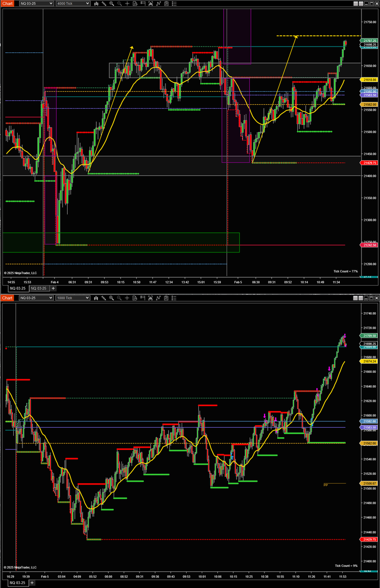The width and height of the screenshot is (380, 588).
Task: Open Data Series icon in the 4000 Tick chart
Action: point(151,3)
